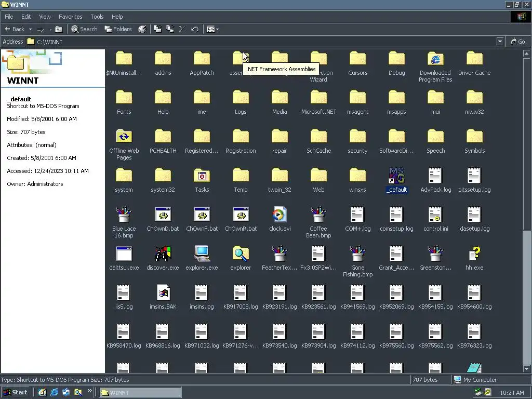Select the KB958470.log file

pyautogui.click(x=124, y=337)
